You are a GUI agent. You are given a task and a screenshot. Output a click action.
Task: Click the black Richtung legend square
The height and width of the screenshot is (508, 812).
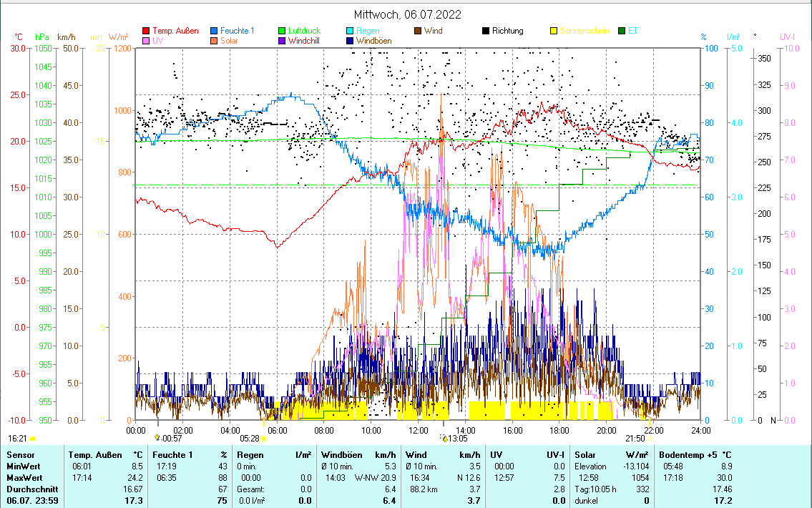pyautogui.click(x=486, y=31)
